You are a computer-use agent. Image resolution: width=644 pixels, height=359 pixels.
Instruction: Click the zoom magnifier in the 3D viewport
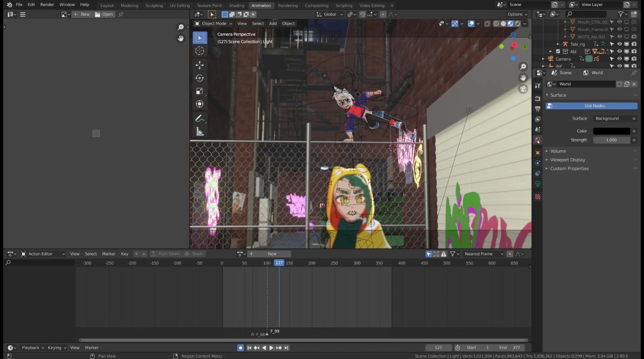(523, 67)
